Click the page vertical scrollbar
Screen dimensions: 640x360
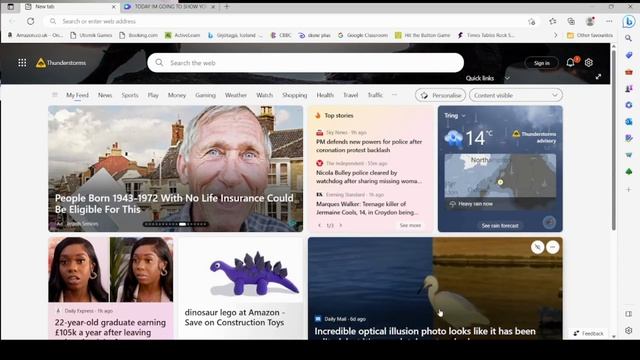pyautogui.click(x=613, y=139)
